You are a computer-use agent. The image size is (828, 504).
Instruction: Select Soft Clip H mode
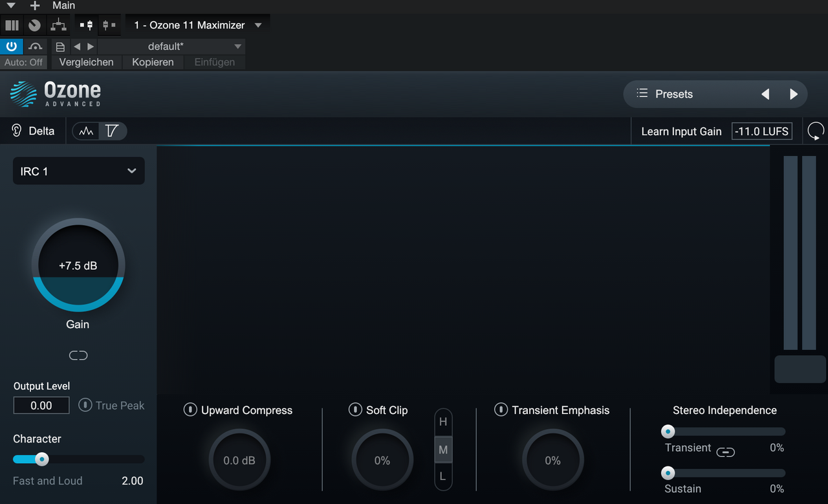(x=443, y=422)
